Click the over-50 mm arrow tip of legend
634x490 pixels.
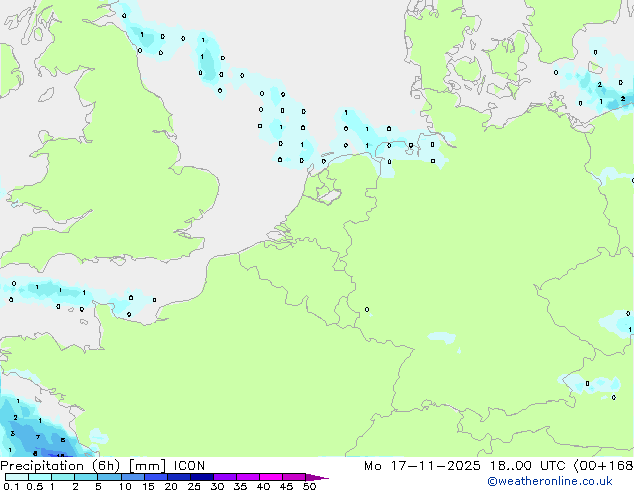click(x=317, y=477)
